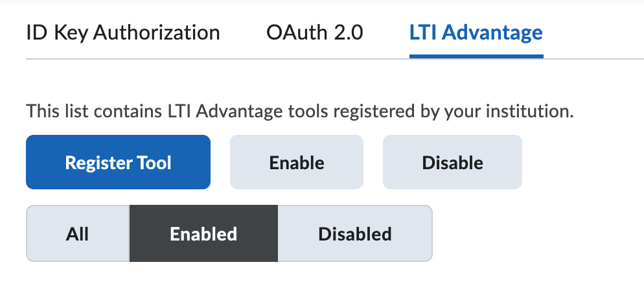Go to ID Key Authorization settings
This screenshot has width=644, height=306.
point(123,32)
